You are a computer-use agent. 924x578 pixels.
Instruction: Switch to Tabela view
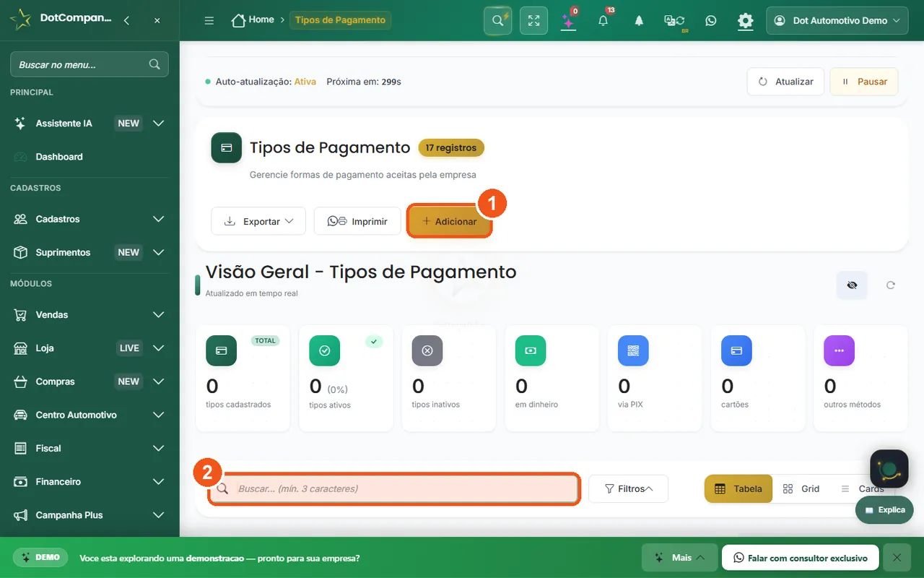738,488
